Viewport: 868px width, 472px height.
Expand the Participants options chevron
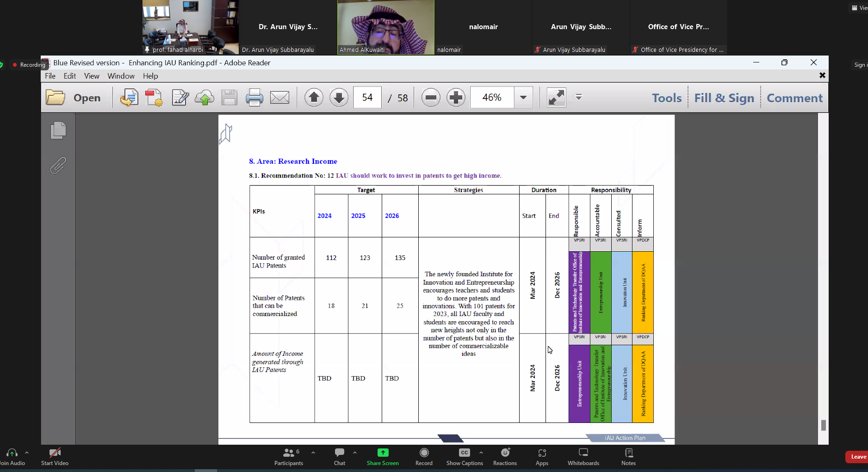[313, 453]
